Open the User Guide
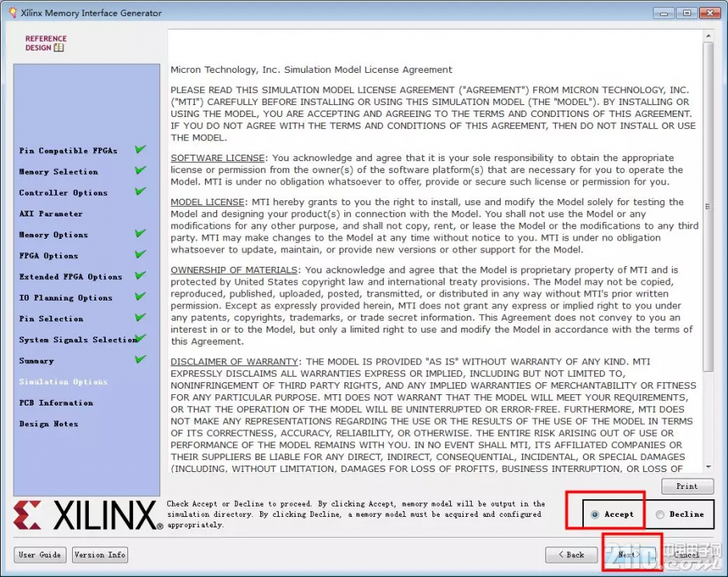This screenshot has height=577, width=728. coord(40,555)
